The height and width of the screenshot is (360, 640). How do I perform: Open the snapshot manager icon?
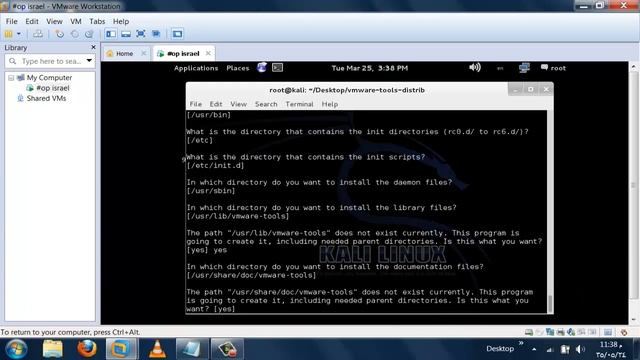pyautogui.click(x=89, y=34)
